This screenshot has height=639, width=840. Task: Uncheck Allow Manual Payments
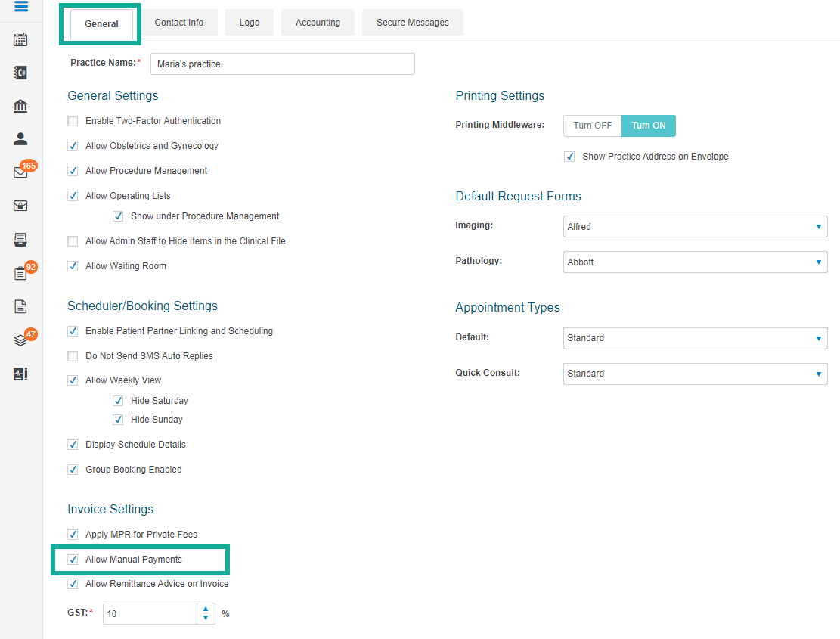73,560
